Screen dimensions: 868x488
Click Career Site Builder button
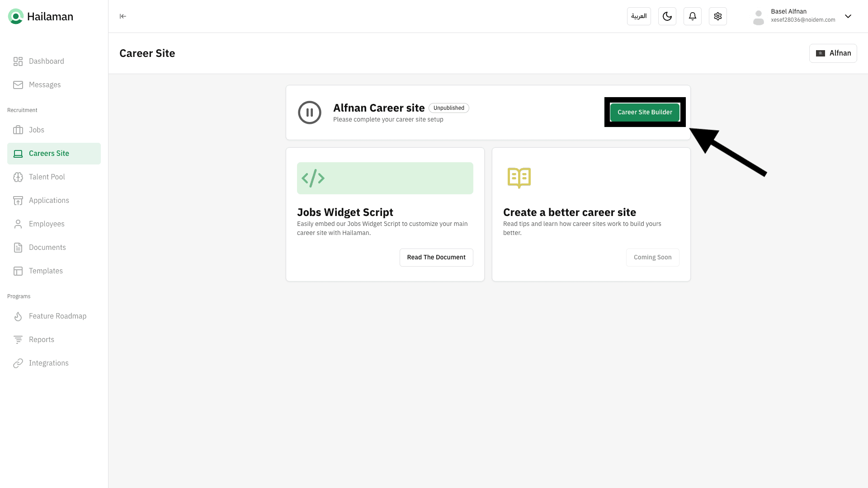click(x=644, y=113)
